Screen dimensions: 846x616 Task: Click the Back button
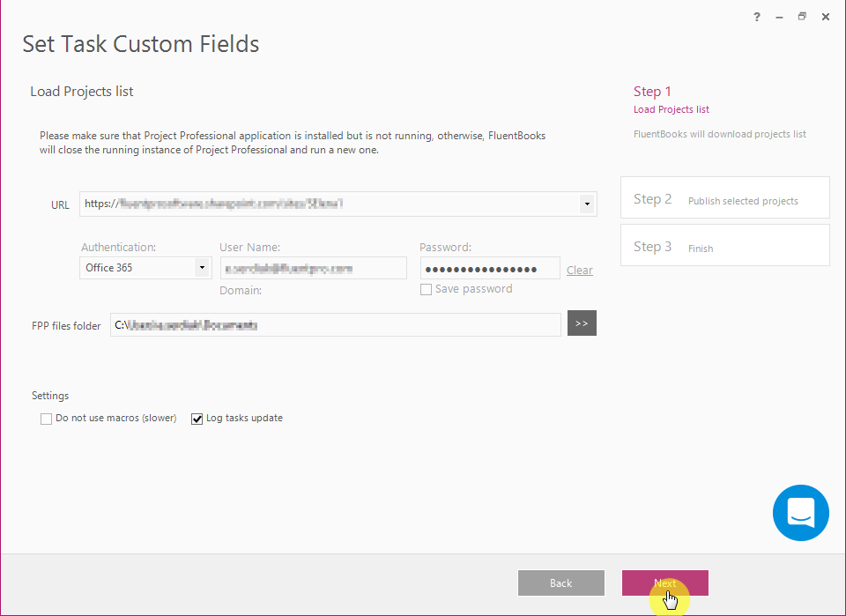pos(561,583)
